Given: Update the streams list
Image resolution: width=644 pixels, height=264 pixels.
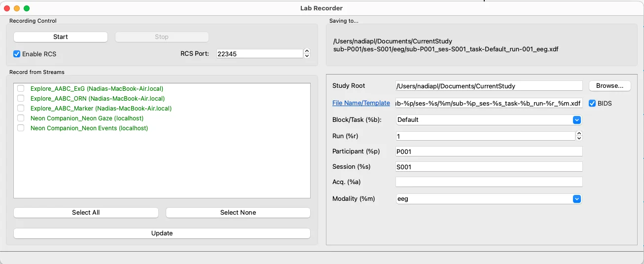Looking at the screenshot, I should 162,233.
